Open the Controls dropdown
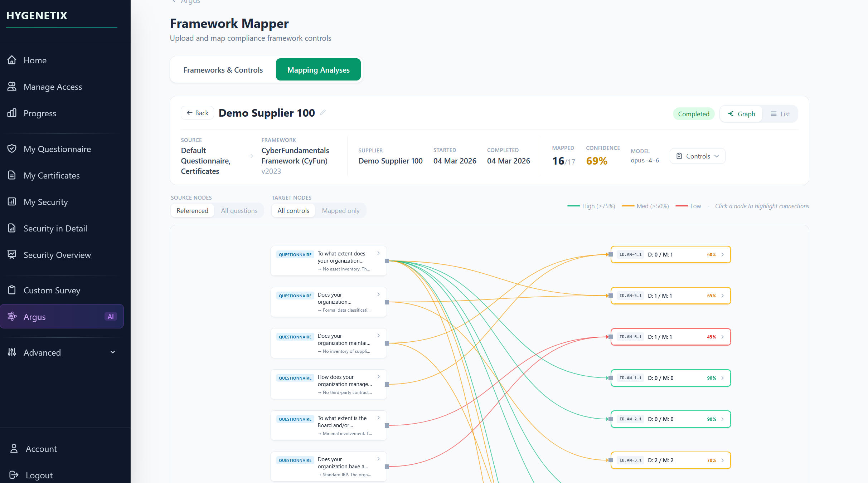Screen dimensions: 868x483 pyautogui.click(x=697, y=156)
